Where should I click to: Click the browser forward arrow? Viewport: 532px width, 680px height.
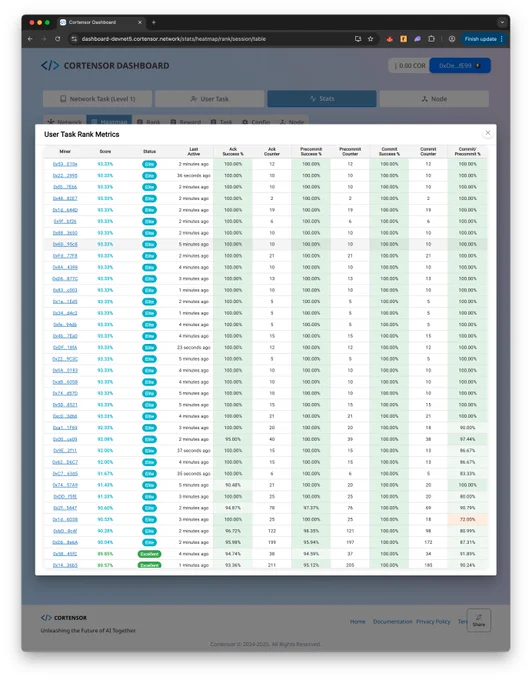(x=44, y=39)
